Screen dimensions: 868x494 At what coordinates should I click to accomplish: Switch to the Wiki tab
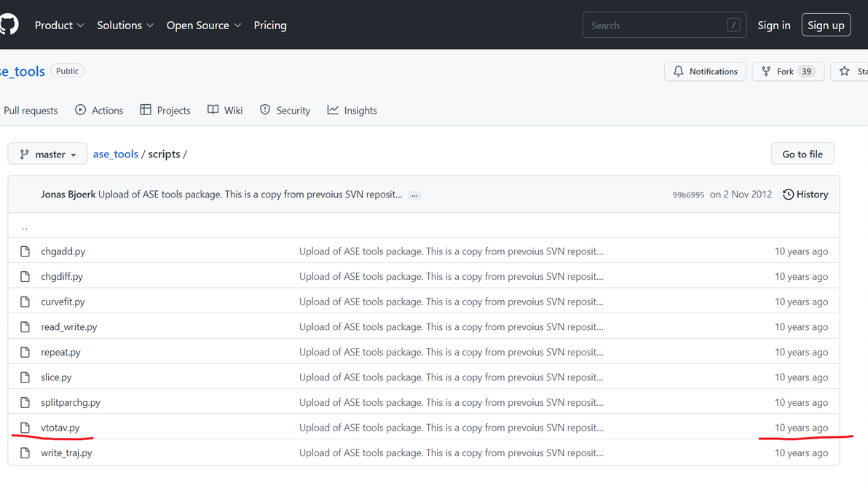click(x=225, y=110)
